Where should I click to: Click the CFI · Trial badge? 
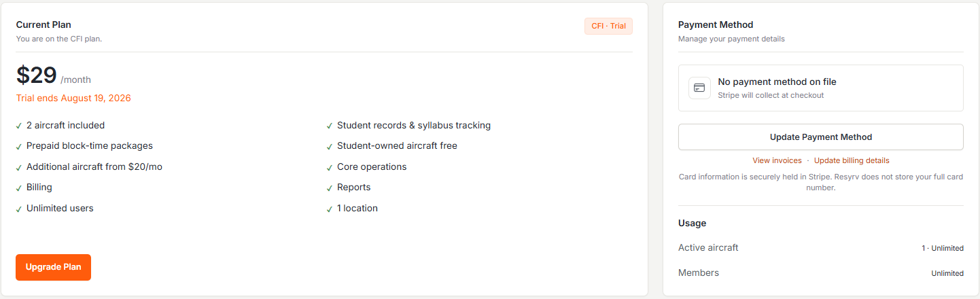(608, 26)
